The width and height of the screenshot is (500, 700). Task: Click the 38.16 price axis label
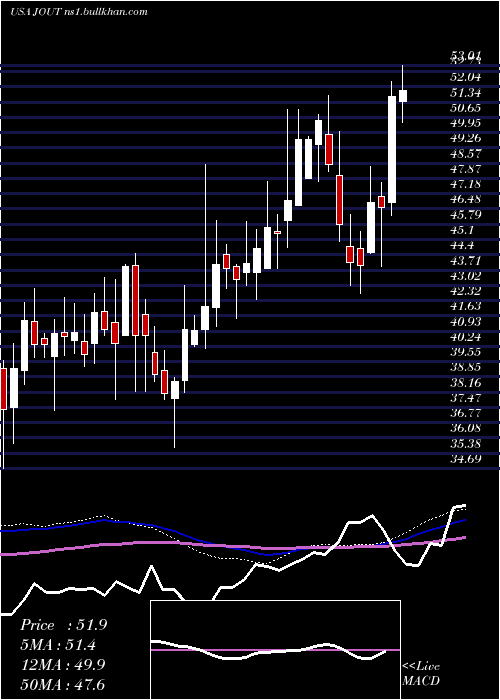(x=466, y=382)
